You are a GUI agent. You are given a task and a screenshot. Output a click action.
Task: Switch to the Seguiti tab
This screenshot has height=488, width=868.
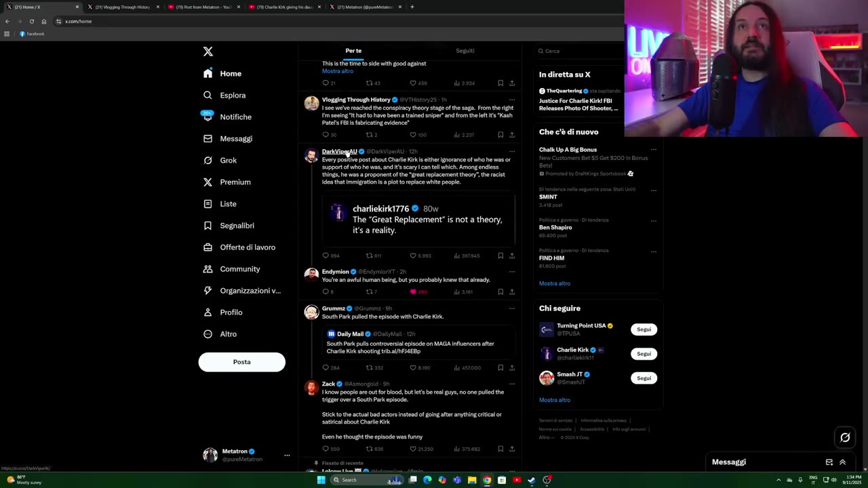(465, 51)
